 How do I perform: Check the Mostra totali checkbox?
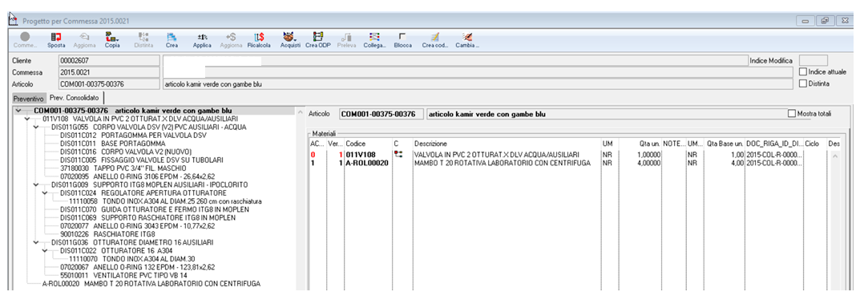tap(791, 114)
